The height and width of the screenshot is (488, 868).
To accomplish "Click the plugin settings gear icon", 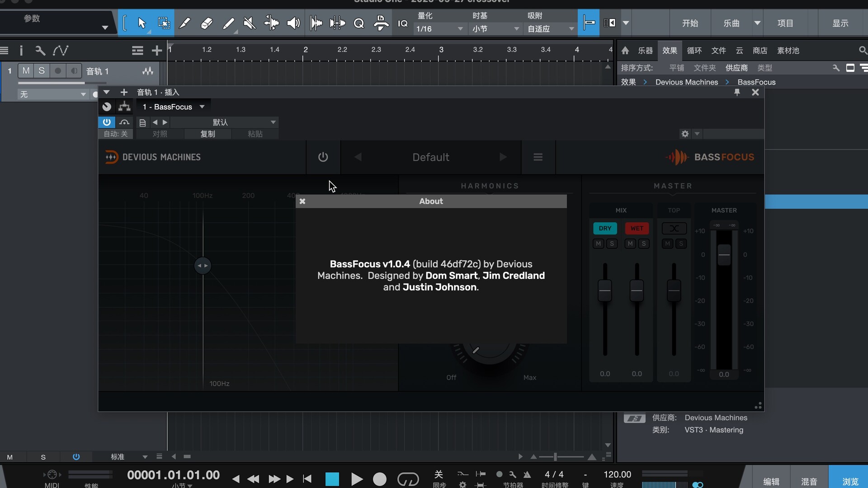I will pyautogui.click(x=685, y=134).
